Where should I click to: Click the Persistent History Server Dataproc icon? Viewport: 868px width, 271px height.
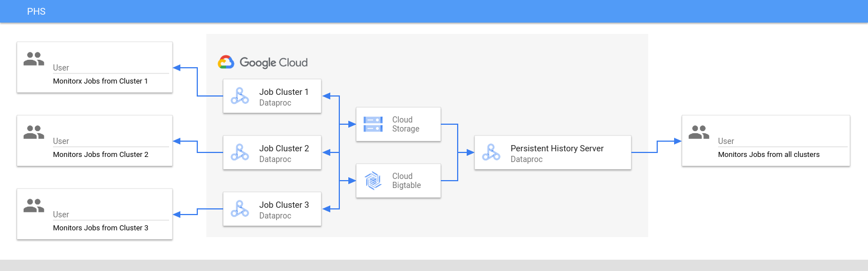(491, 152)
